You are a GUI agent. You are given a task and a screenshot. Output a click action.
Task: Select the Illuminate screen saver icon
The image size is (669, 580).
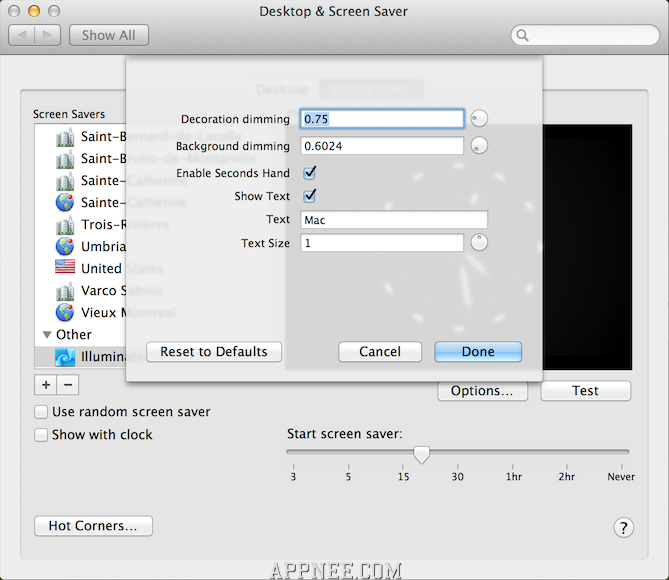(65, 357)
